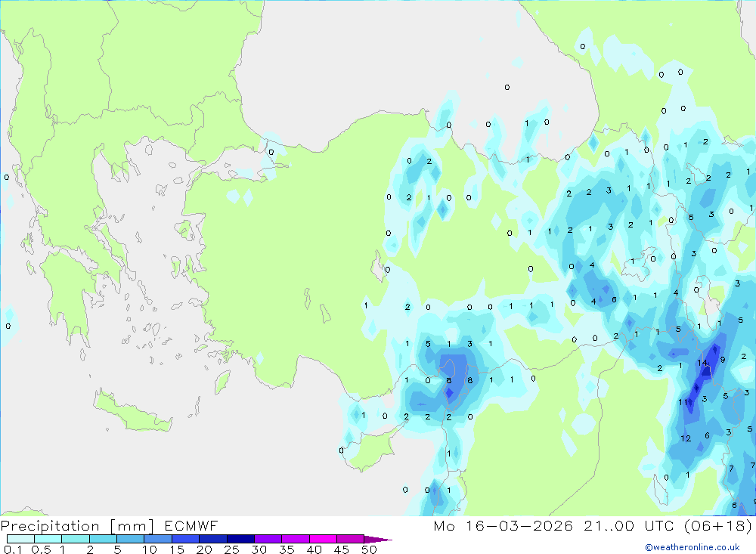The height and width of the screenshot is (554, 756).
Task: Click the '21..00 UTC' time label
Action: [629, 525]
